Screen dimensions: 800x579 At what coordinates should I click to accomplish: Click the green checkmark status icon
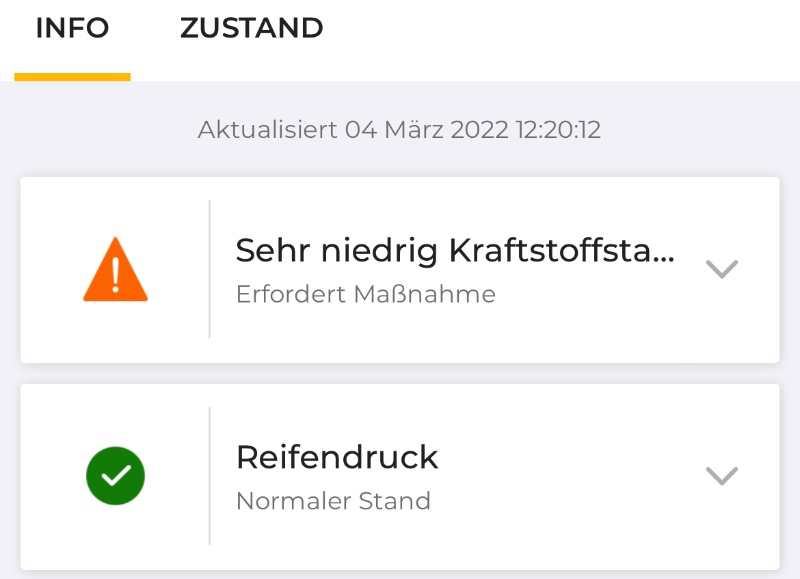(x=115, y=476)
